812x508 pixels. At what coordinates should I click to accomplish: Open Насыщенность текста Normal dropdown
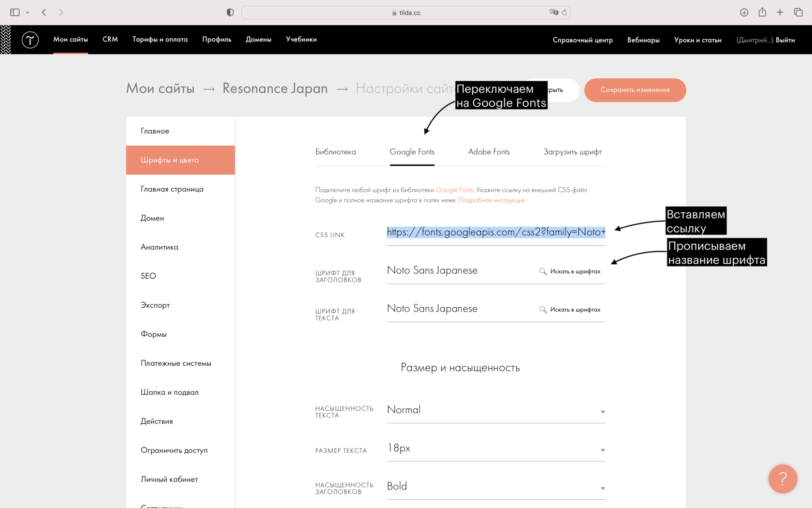[x=496, y=410]
